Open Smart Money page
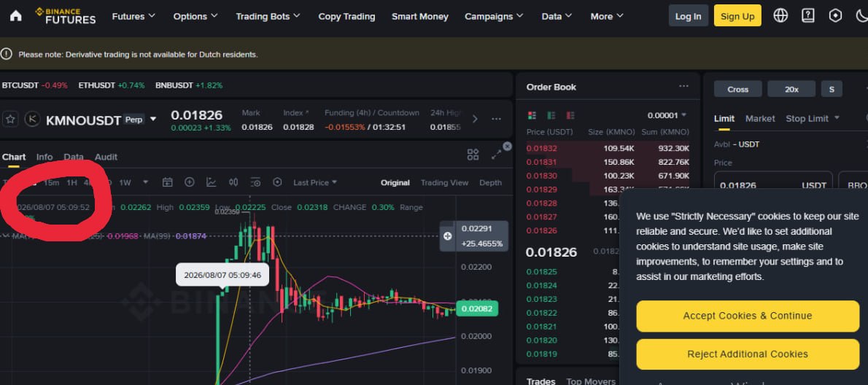The width and height of the screenshot is (868, 385). (419, 16)
